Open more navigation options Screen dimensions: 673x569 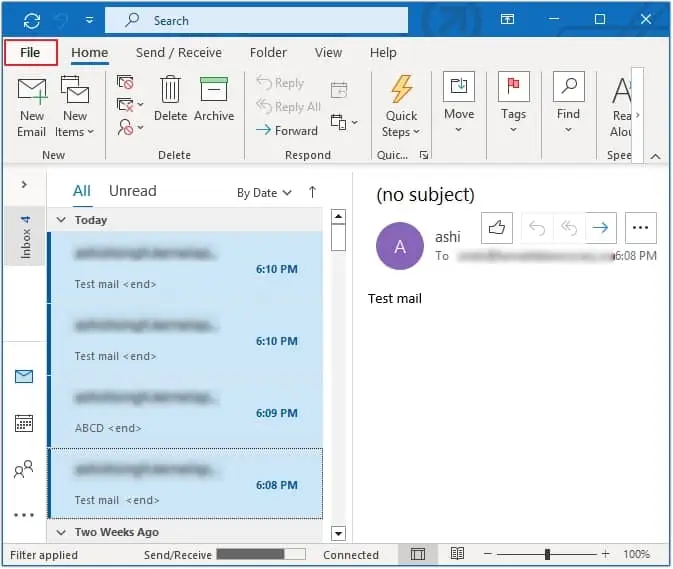(24, 515)
